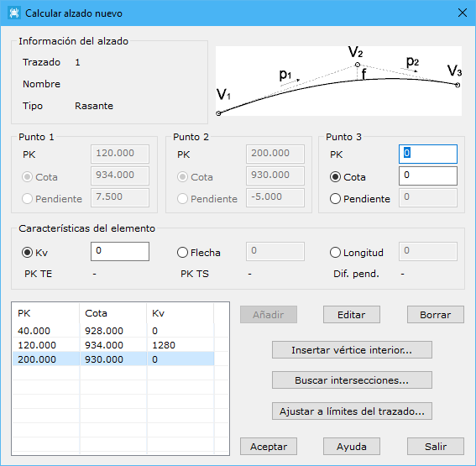This screenshot has height=466, width=476.
Task: Click the PK 120.000 field in Punto 1
Action: [x=120, y=154]
